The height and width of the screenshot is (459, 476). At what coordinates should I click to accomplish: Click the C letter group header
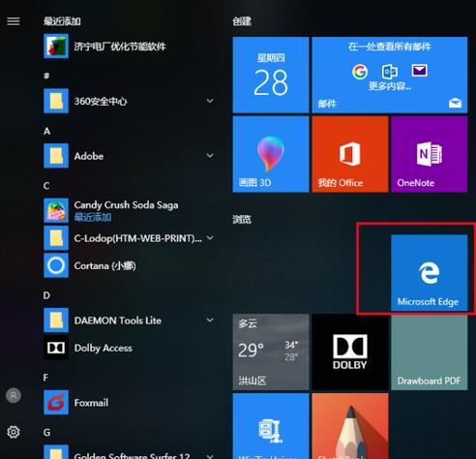(x=46, y=186)
